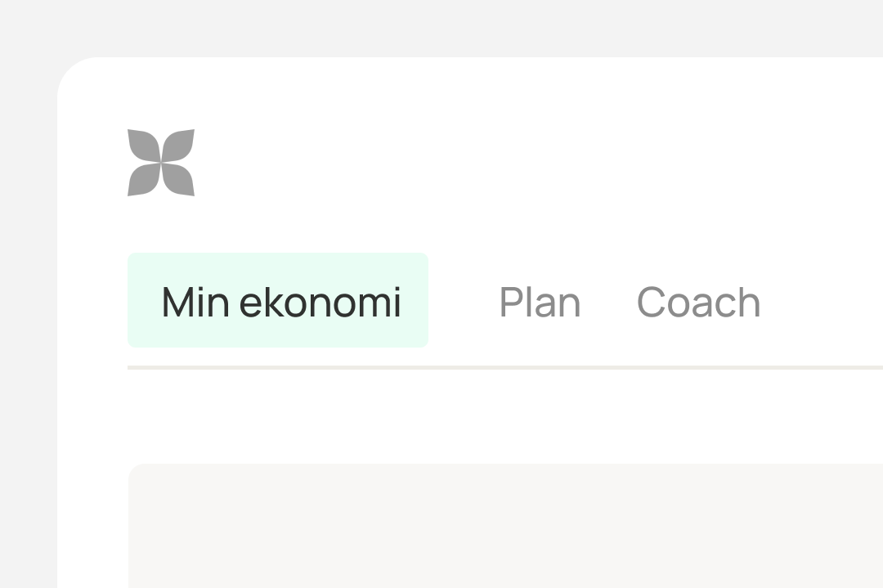This screenshot has width=883, height=588.
Task: Click the Plan label text
Action: point(540,303)
